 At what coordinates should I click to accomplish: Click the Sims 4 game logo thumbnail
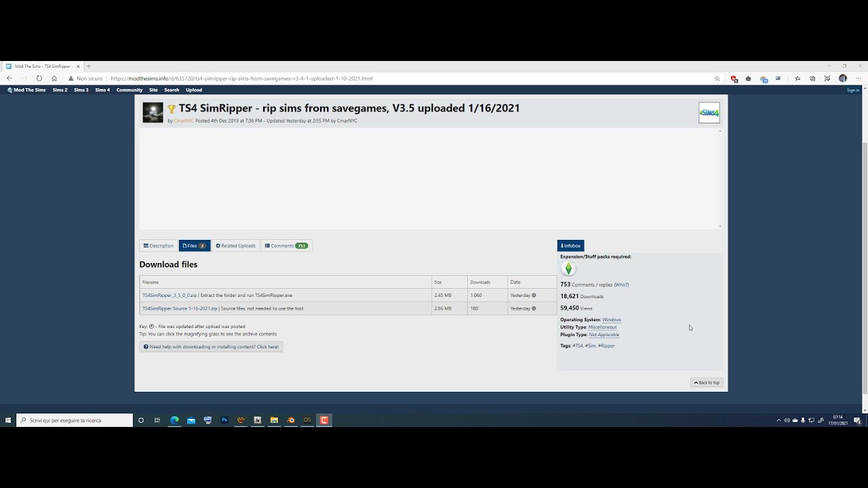pos(709,113)
